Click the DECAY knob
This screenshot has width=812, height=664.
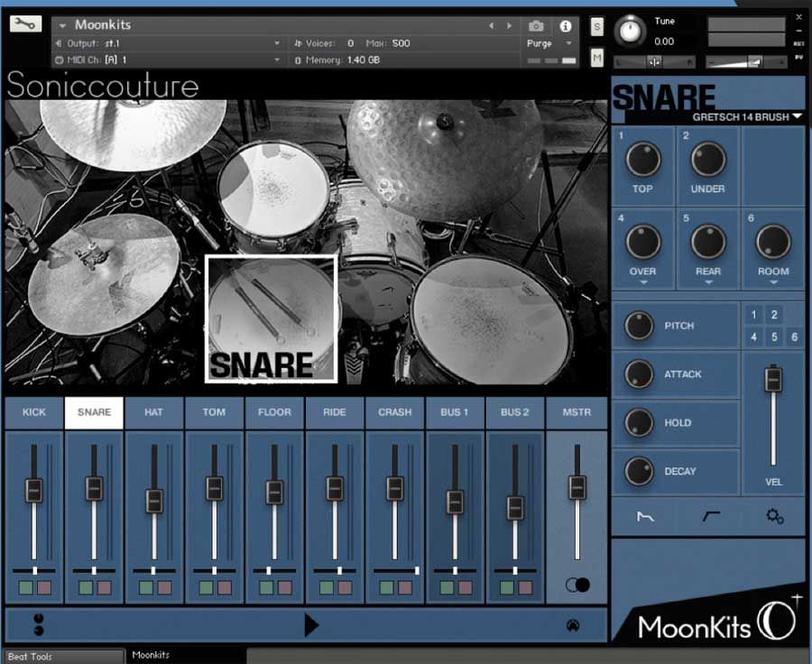click(x=639, y=471)
